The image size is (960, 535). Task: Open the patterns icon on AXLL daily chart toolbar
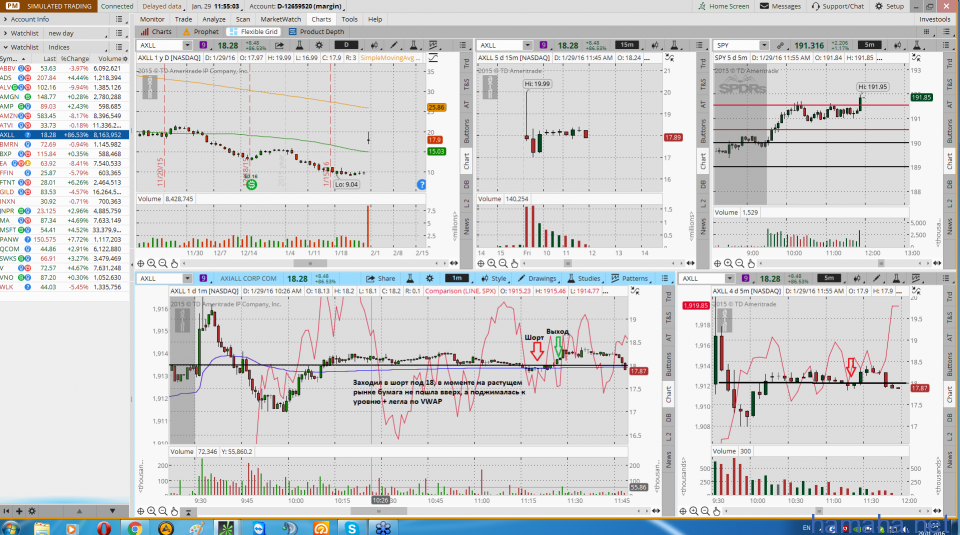coord(433,45)
